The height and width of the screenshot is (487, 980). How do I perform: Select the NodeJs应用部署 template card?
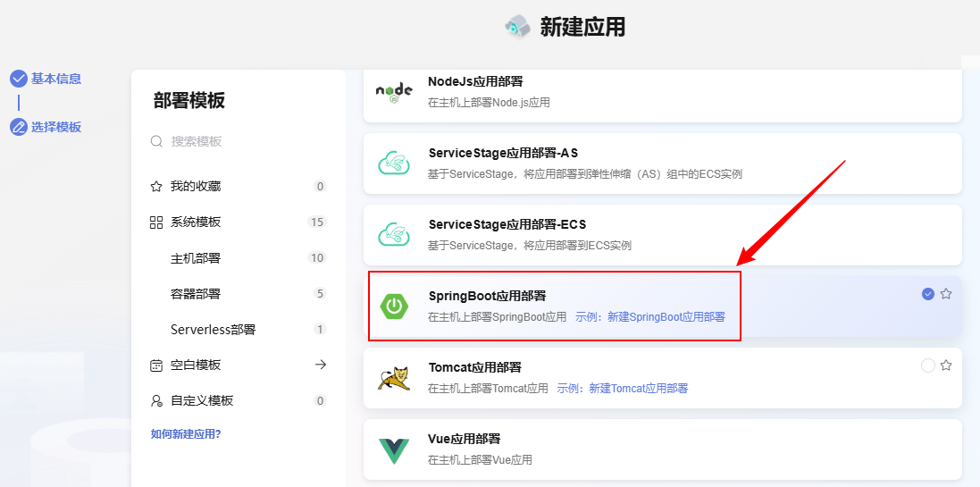tap(663, 97)
